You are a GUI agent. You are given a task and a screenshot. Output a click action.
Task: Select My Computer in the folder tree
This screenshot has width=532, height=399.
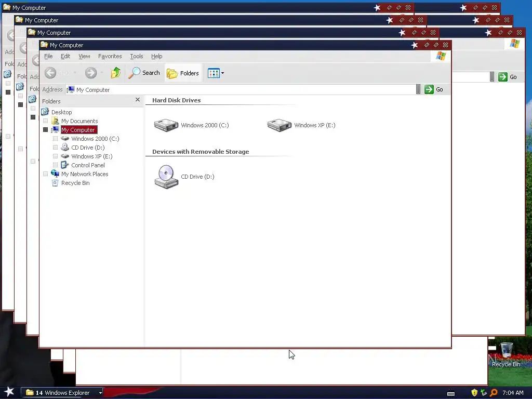pyautogui.click(x=78, y=129)
